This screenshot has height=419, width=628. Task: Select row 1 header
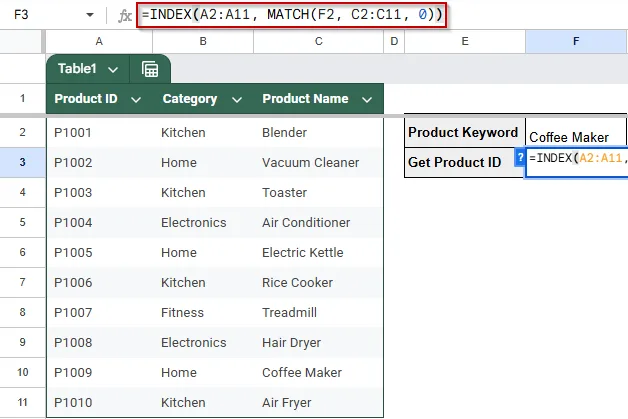pos(22,99)
